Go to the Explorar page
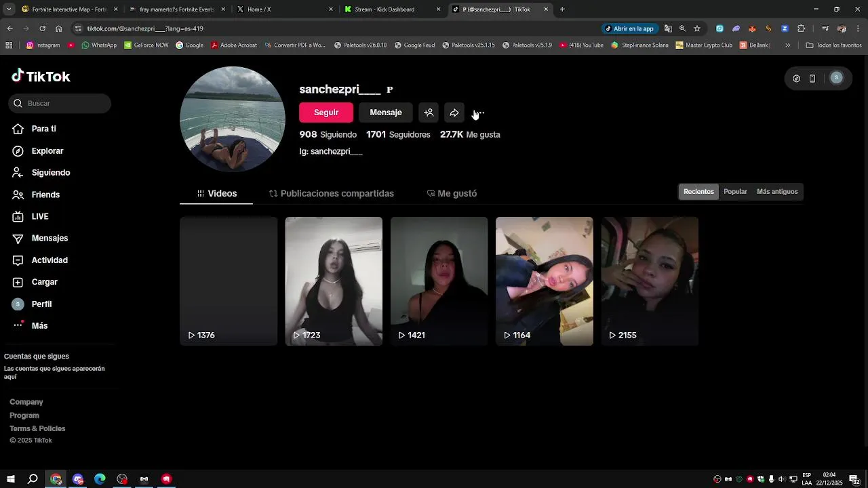Viewport: 868px width, 488px height. 47,151
